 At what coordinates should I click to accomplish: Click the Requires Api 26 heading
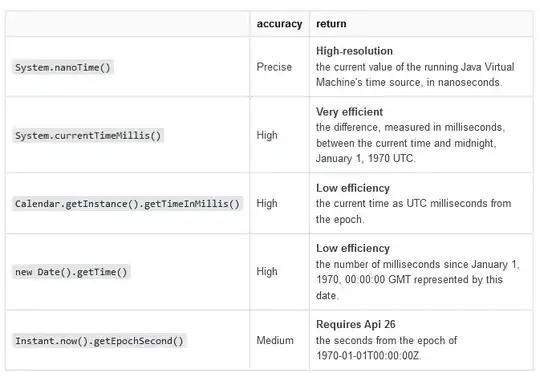(356, 324)
